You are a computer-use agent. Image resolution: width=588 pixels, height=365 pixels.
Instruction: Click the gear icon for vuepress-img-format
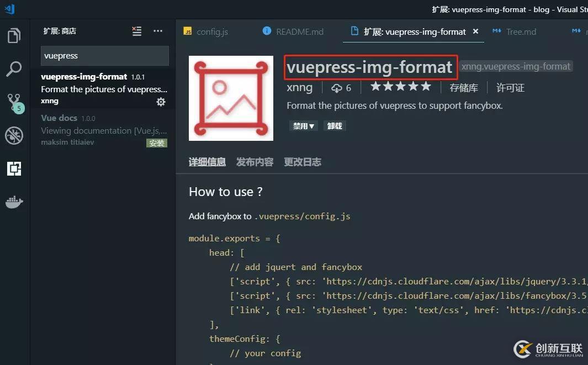(x=161, y=102)
